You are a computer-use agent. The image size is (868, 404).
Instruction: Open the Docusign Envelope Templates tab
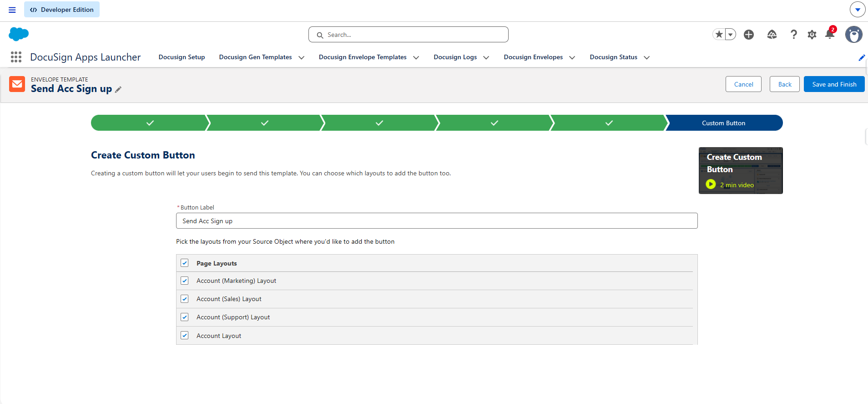click(x=363, y=57)
